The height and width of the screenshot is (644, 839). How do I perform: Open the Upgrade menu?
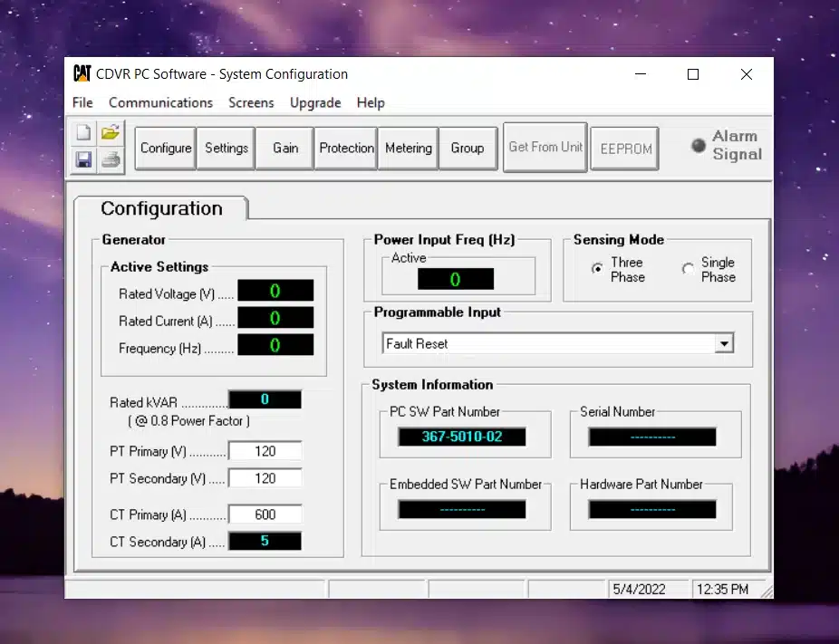pos(315,102)
